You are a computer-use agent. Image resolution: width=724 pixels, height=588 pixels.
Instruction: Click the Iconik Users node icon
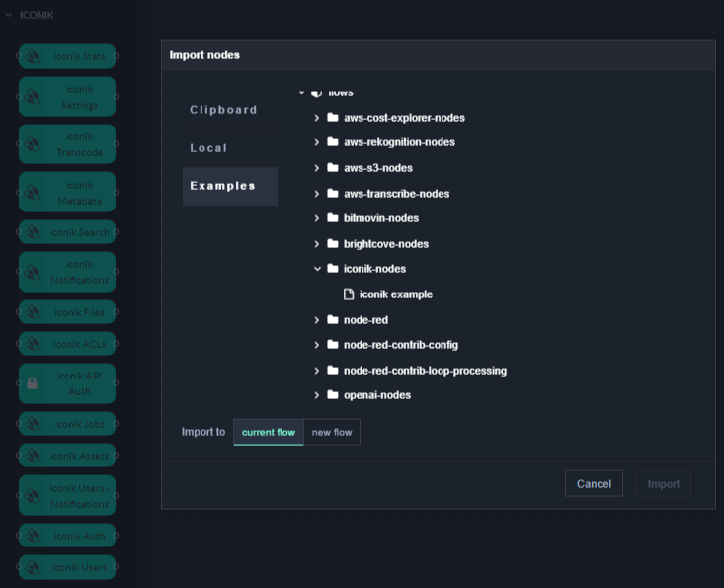pos(32,567)
